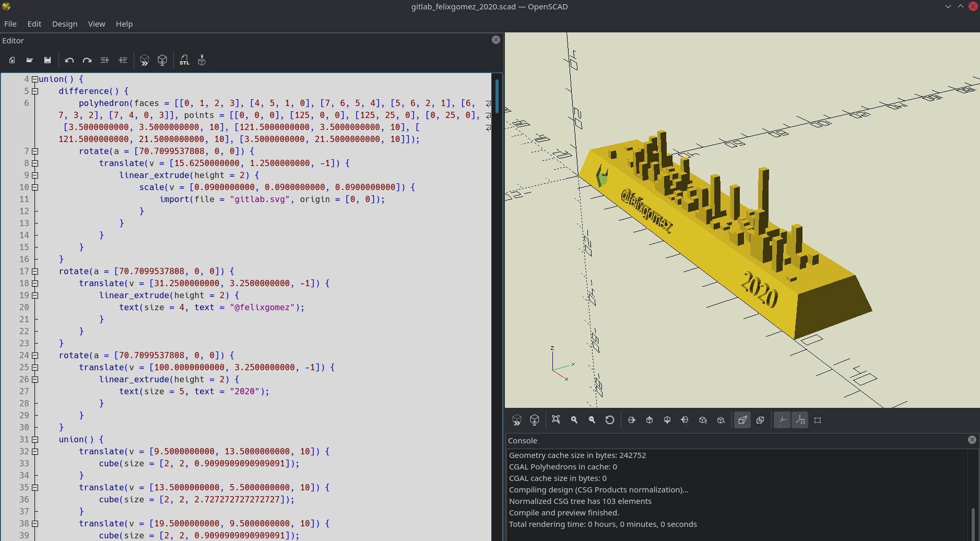
Task: Collapse the union block at line 31
Action: 35,440
